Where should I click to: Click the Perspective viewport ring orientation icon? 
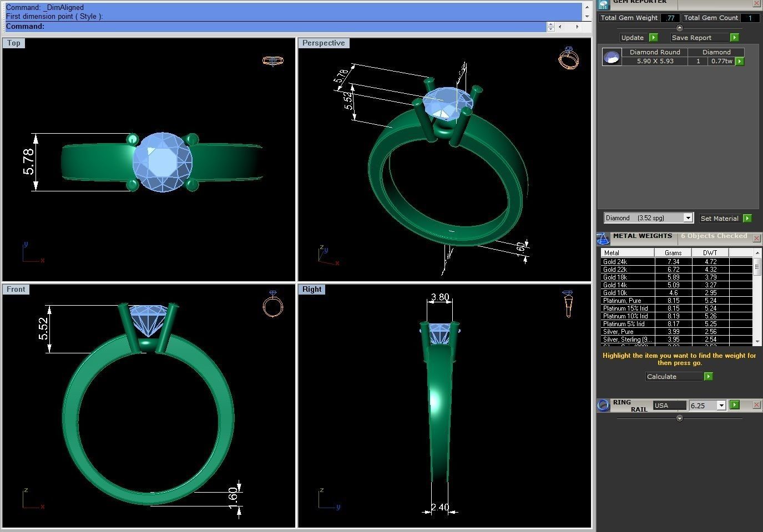pos(568,58)
